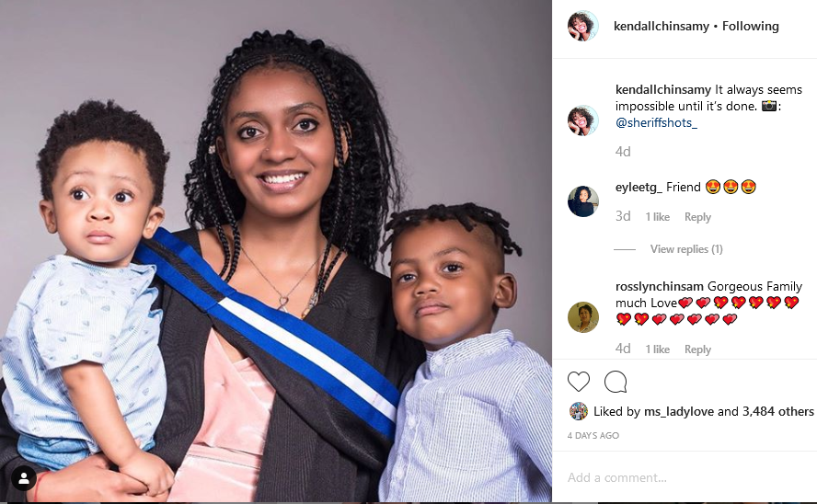Open kendallchinsamy header profile picture
This screenshot has width=817, height=504.
[583, 26]
